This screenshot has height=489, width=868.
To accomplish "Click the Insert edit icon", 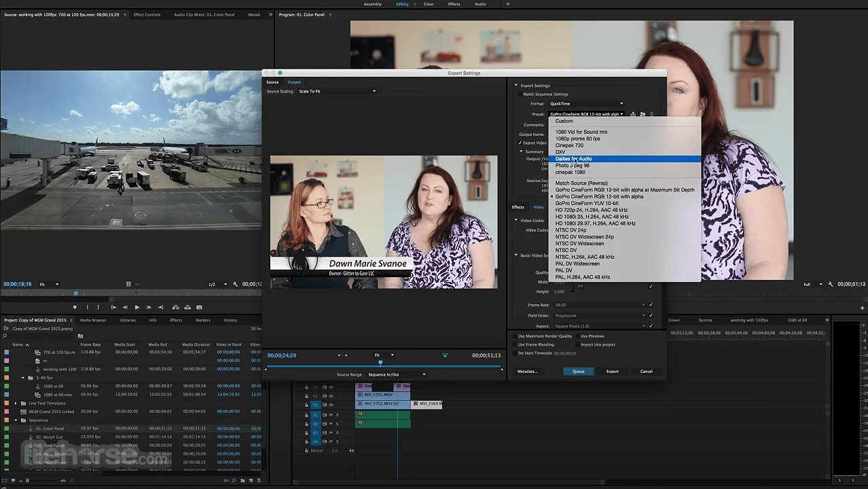I will click(175, 307).
